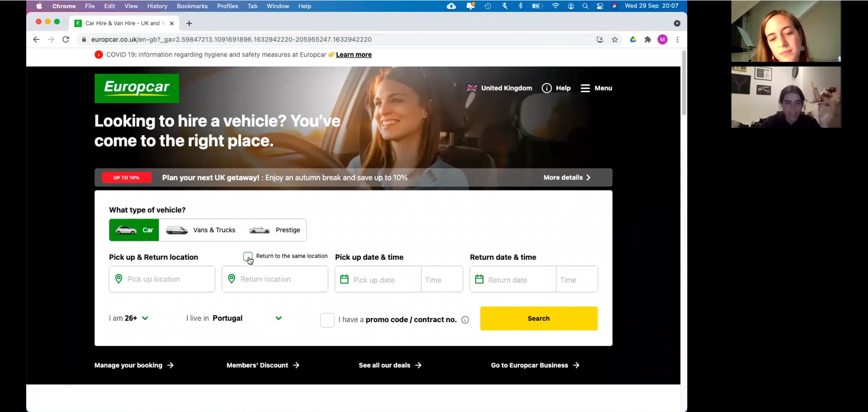Bookmark page with star icon
The width and height of the screenshot is (868, 412).
tap(614, 40)
